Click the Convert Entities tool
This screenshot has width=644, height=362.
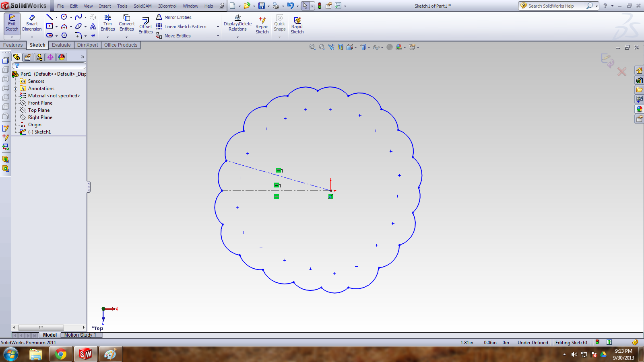[126, 23]
